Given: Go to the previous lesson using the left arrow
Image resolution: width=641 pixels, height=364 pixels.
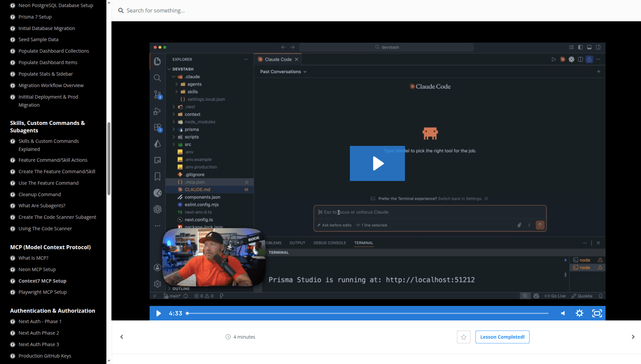Looking at the screenshot, I should (122, 337).
